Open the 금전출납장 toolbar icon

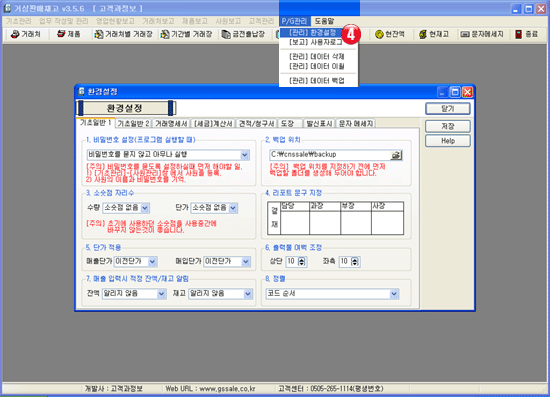(x=243, y=34)
